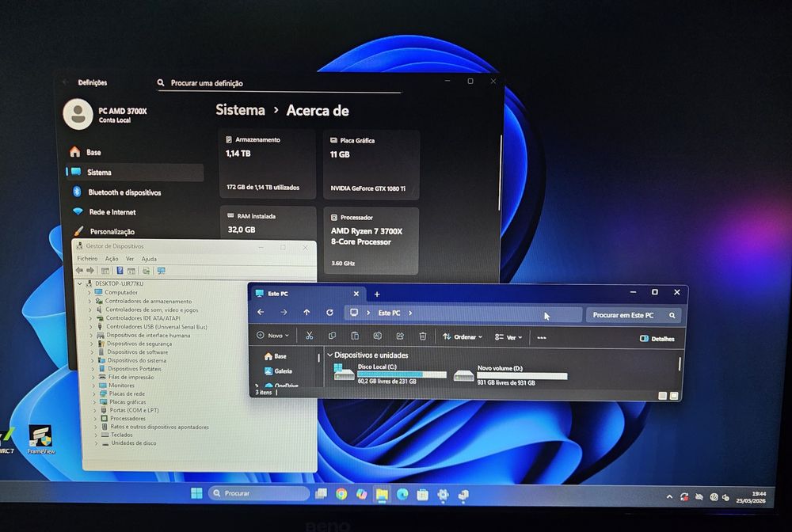Expand Unidades de disco in Device Manager

click(96, 443)
